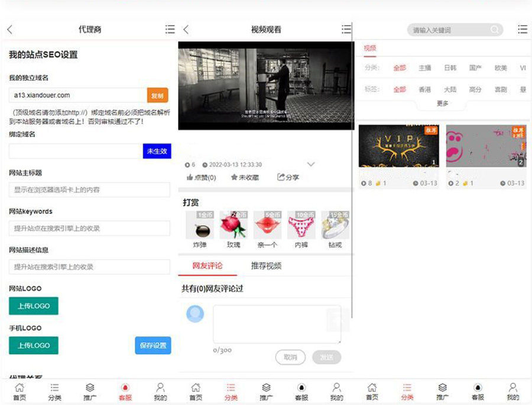The image size is (532, 405).
Task: Expand 更多 filter options
Action: 442,103
